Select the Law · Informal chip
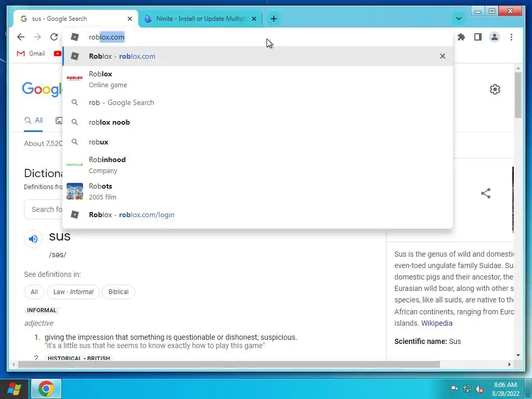532x399 pixels. tap(73, 292)
